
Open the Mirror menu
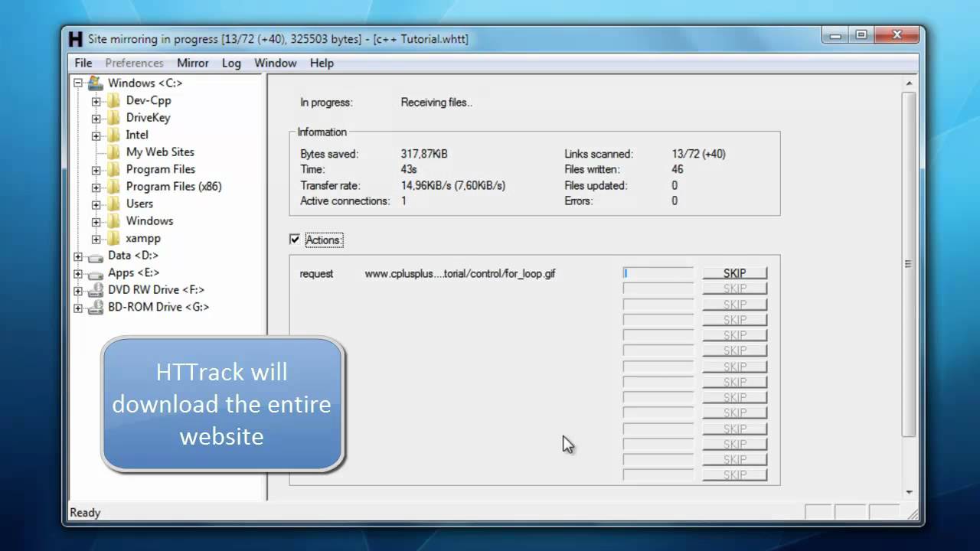tap(193, 63)
